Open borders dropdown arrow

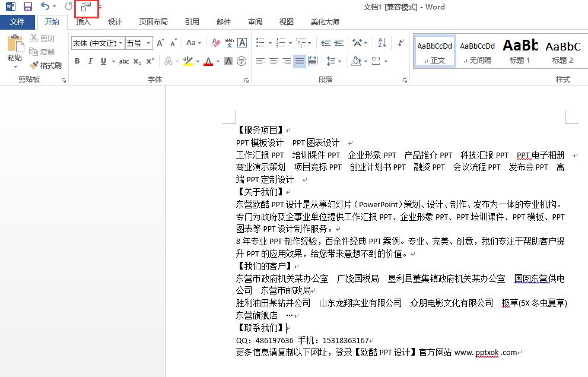click(x=386, y=61)
